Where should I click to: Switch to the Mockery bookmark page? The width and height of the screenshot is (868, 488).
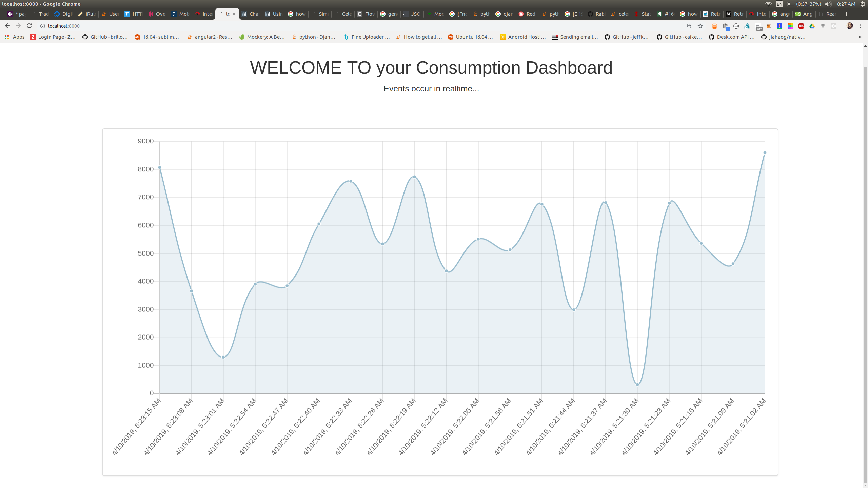click(x=262, y=37)
